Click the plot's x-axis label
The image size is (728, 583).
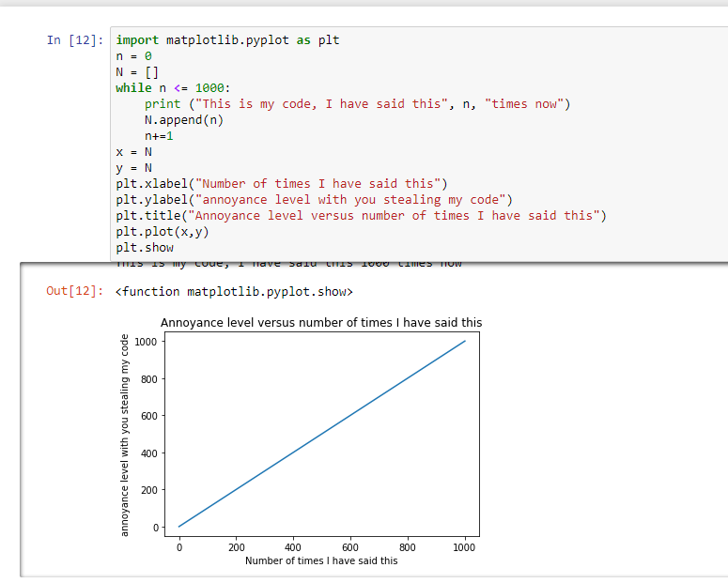[321, 560]
